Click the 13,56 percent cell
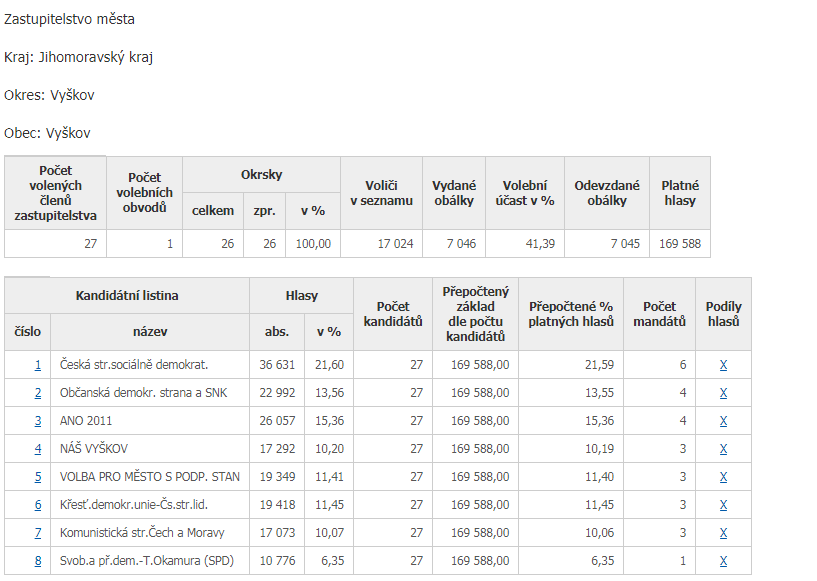 click(329, 393)
